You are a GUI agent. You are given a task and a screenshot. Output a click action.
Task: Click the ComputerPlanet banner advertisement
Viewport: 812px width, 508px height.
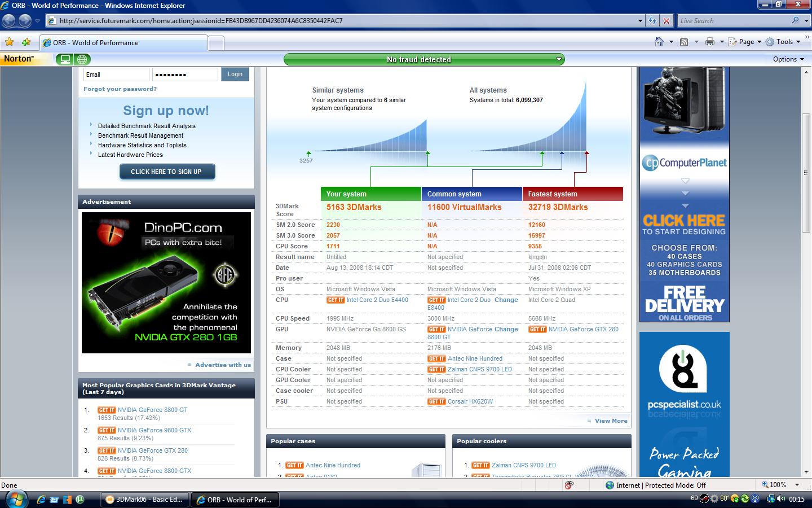[685, 194]
